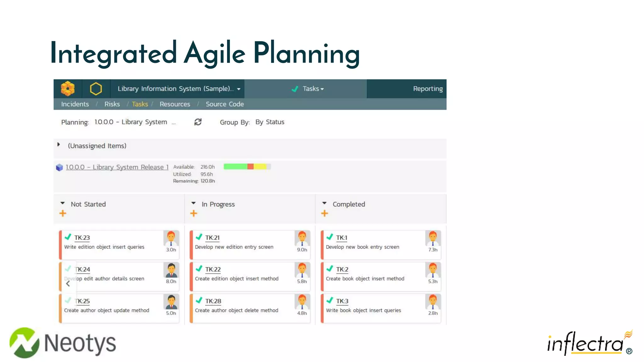Click the avatar on TK:24 card
The height and width of the screenshot is (362, 644).
[x=171, y=270]
